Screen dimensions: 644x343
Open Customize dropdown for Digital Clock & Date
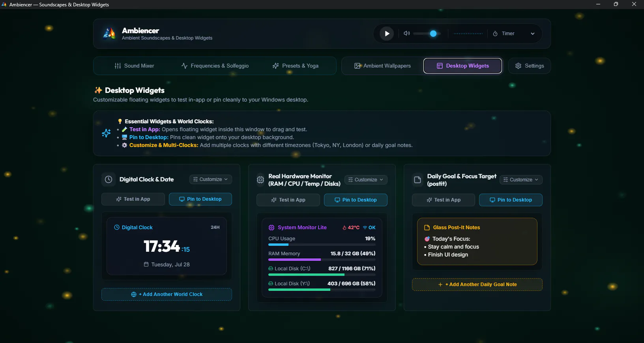tap(210, 179)
